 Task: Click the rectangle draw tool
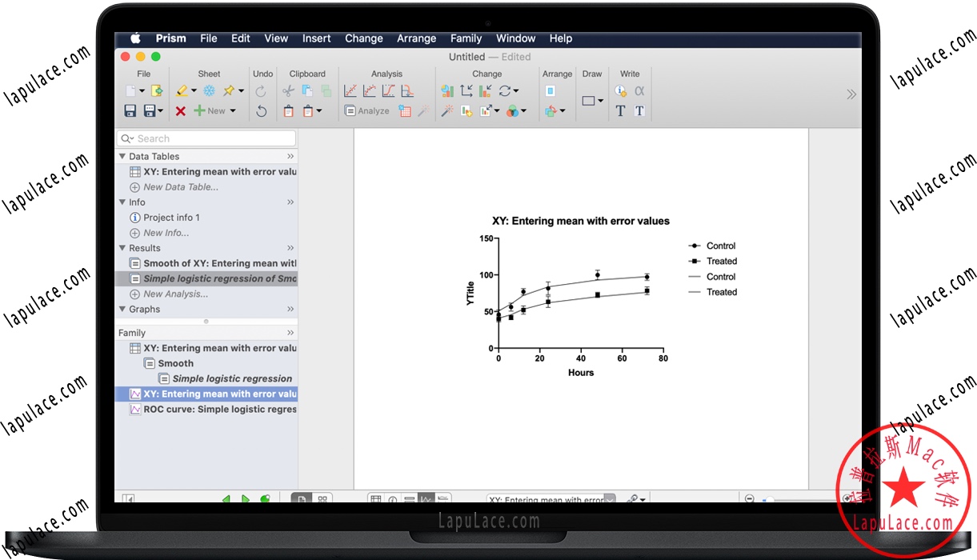click(588, 101)
